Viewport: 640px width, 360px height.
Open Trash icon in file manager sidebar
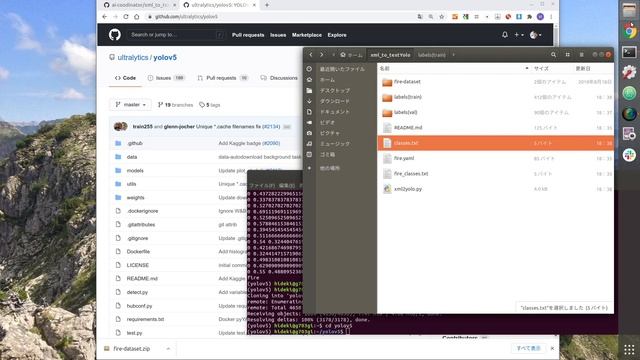pyautogui.click(x=309, y=154)
